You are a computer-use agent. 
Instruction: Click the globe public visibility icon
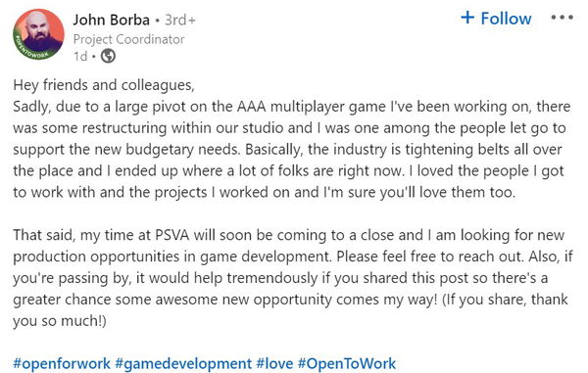pyautogui.click(x=108, y=56)
